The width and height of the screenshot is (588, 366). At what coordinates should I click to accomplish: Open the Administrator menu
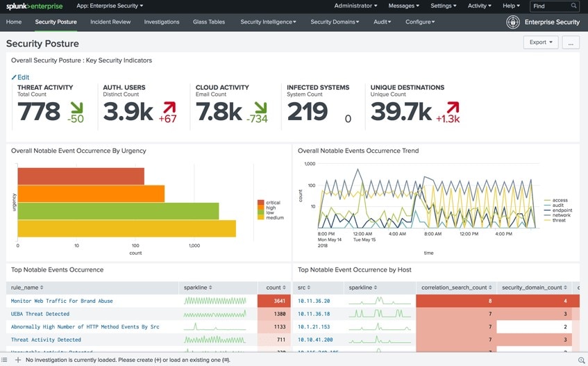tap(355, 6)
